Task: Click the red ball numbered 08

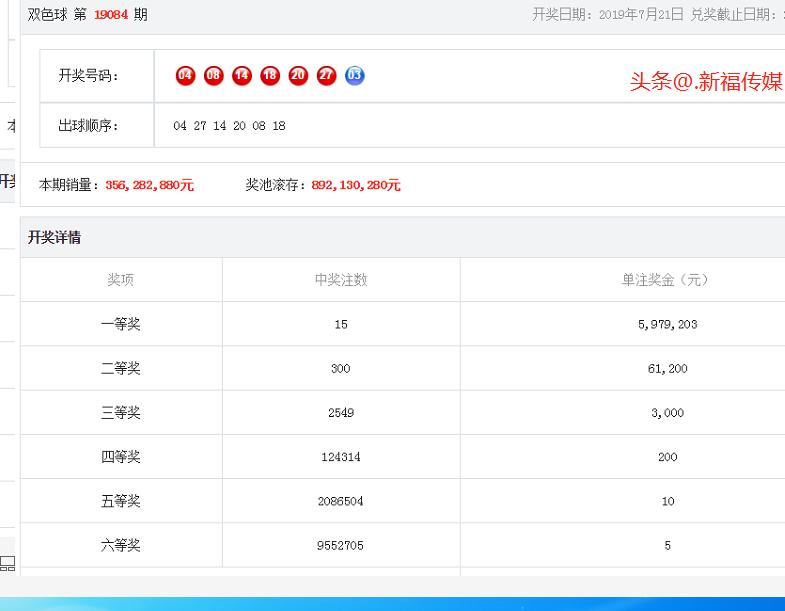Action: (x=213, y=75)
